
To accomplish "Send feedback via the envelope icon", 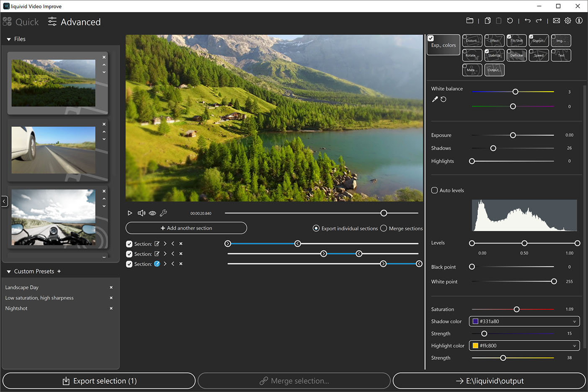I will tap(556, 20).
